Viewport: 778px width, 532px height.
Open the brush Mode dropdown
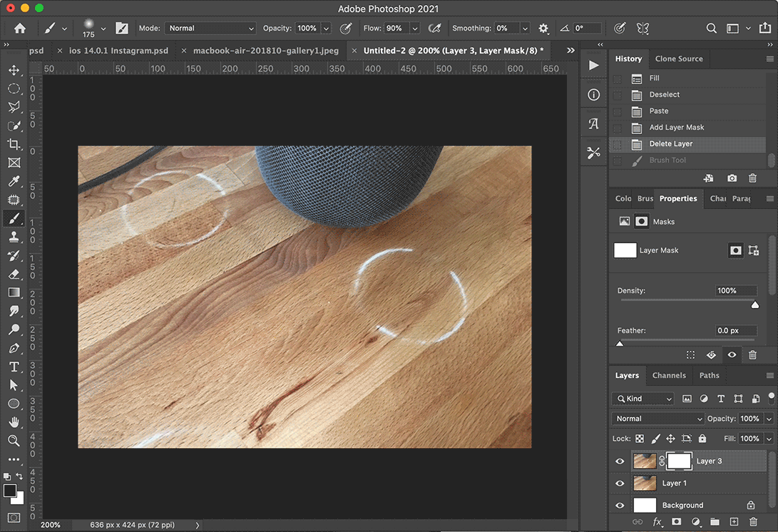211,29
